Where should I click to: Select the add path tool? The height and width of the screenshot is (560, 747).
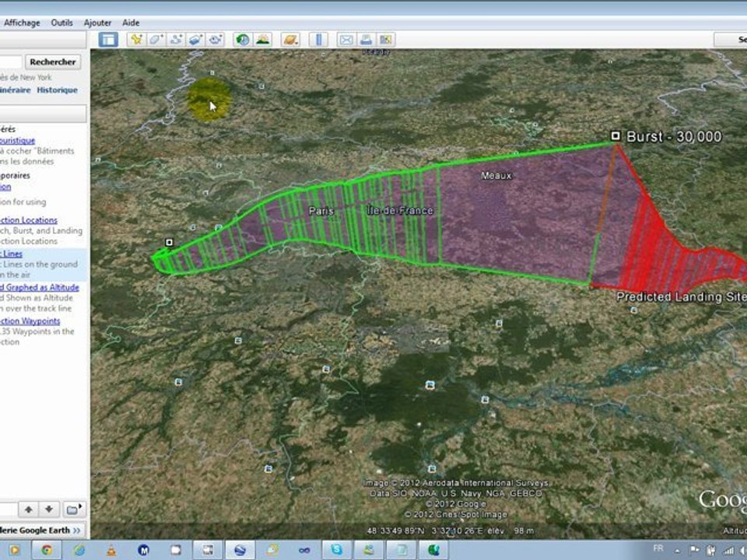[176, 40]
